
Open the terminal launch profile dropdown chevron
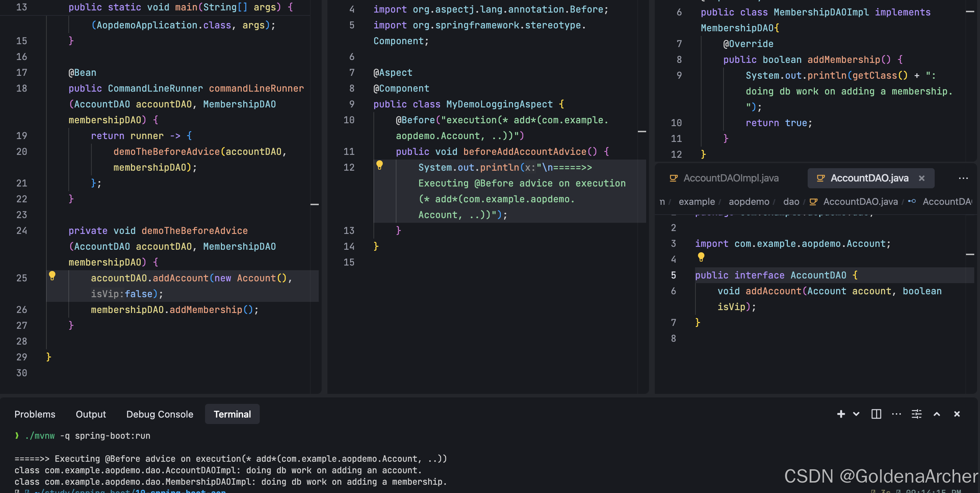[856, 414]
